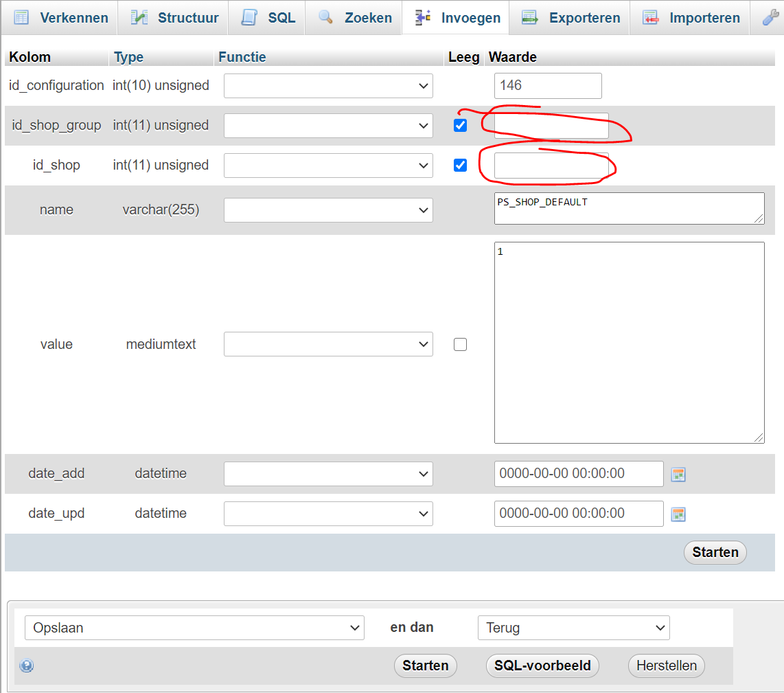784x693 pixels.
Task: Click the help question mark icon
Action: (x=27, y=666)
